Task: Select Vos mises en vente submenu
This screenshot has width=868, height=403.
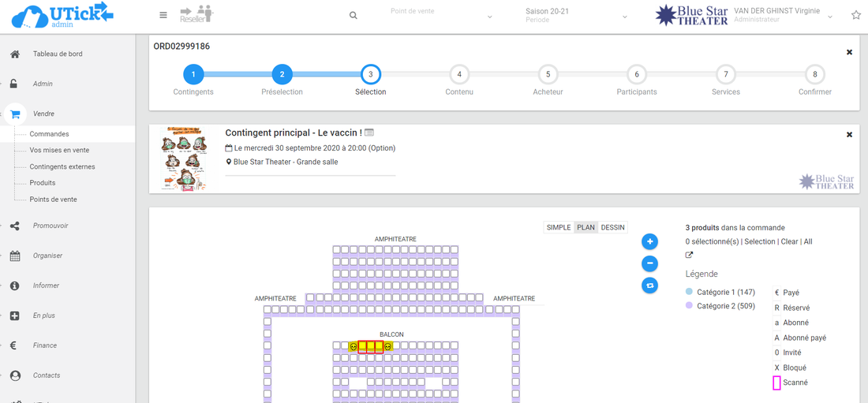Action: pos(59,150)
